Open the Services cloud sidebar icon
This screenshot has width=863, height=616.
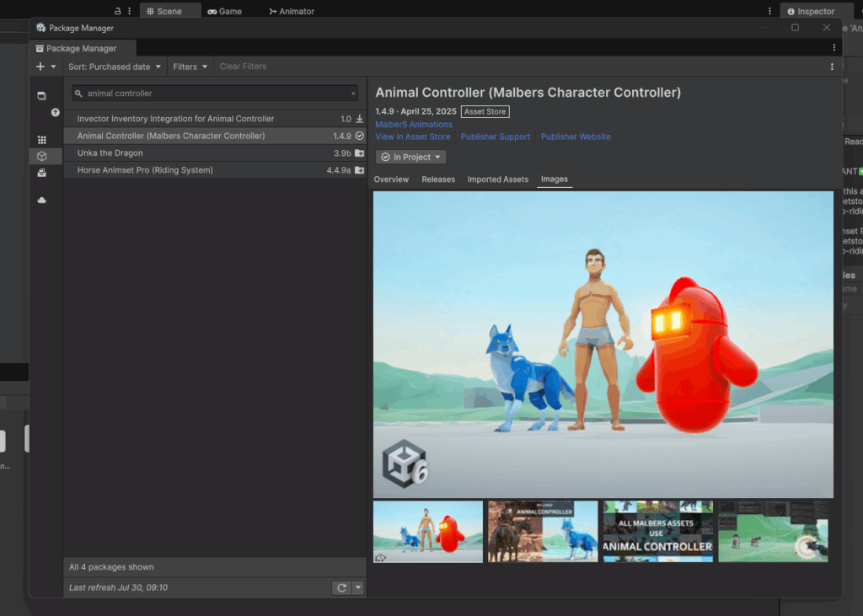click(42, 201)
